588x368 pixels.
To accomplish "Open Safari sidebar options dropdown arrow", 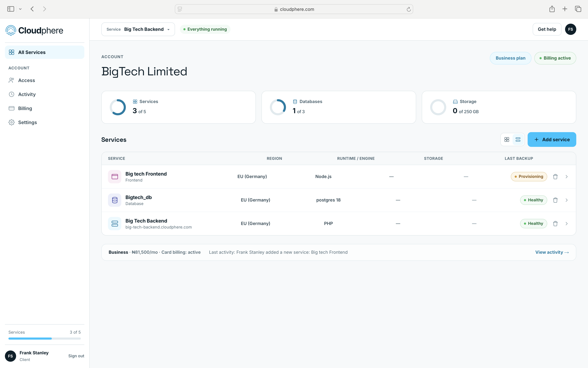I will [20, 9].
